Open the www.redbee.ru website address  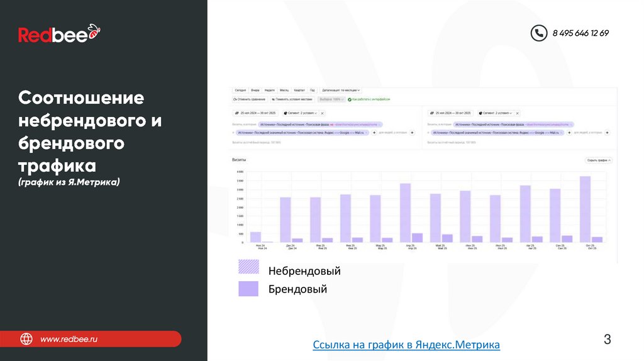(69, 339)
